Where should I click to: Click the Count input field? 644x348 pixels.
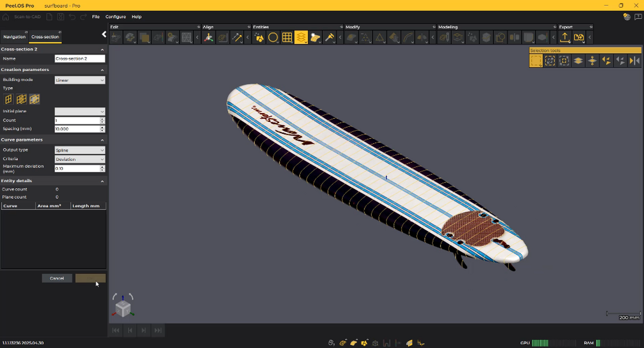77,120
